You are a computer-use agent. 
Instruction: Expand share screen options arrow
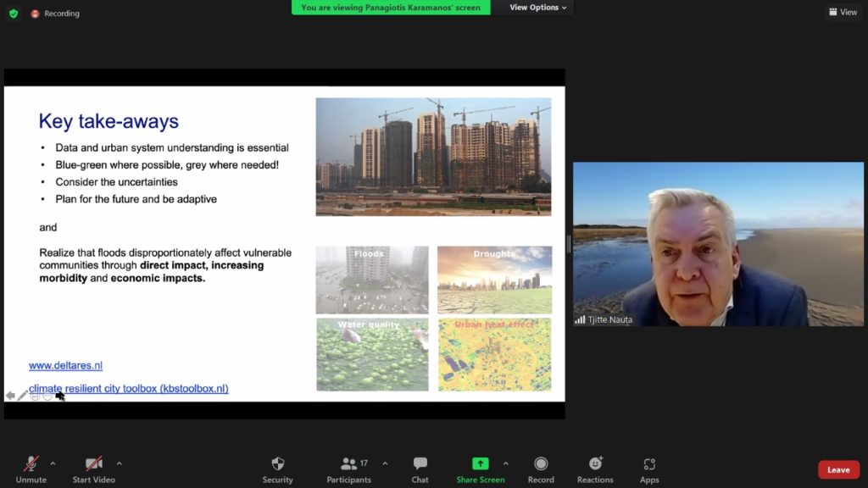(x=505, y=463)
